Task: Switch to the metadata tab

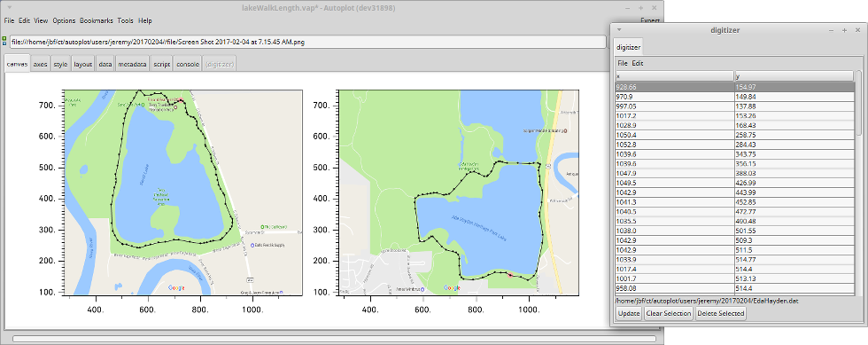Action: [132, 65]
